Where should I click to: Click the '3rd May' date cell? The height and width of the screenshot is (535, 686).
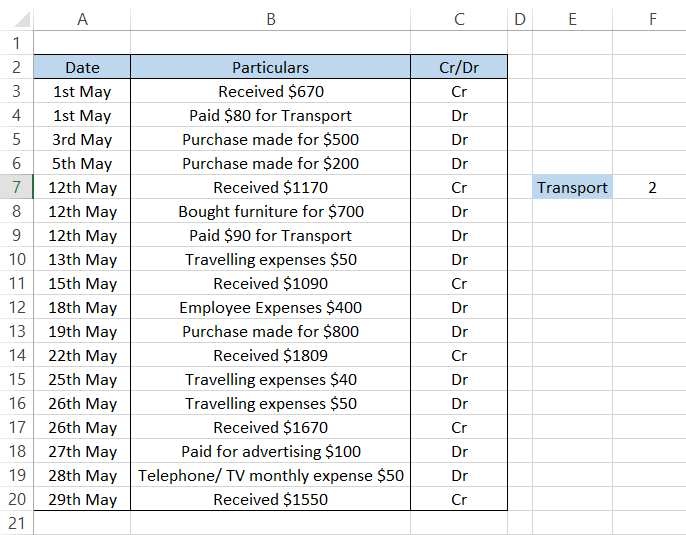[82, 139]
